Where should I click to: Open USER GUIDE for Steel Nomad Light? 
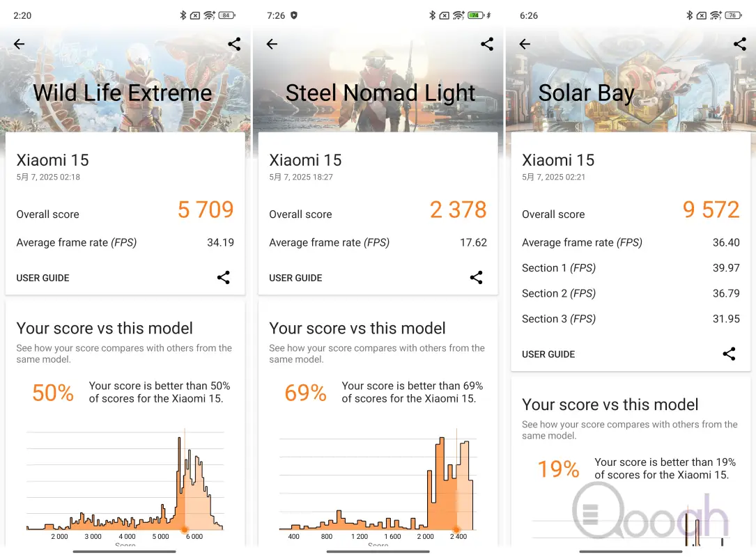295,278
